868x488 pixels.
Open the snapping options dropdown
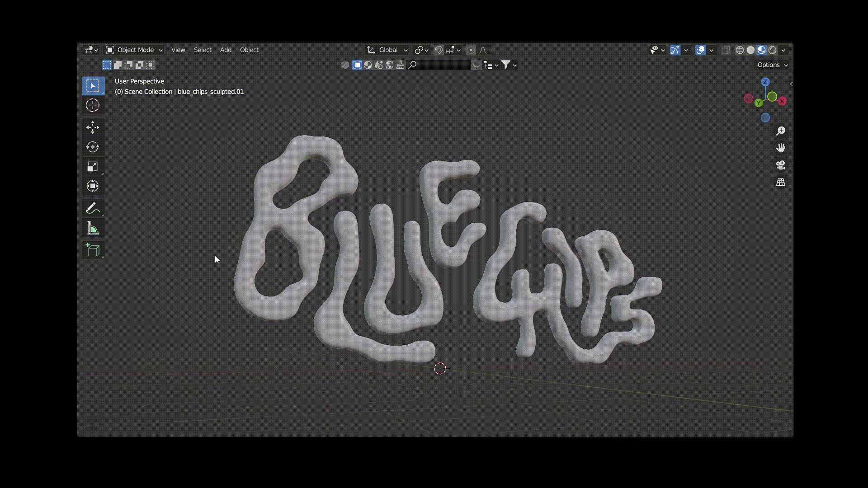[453, 50]
